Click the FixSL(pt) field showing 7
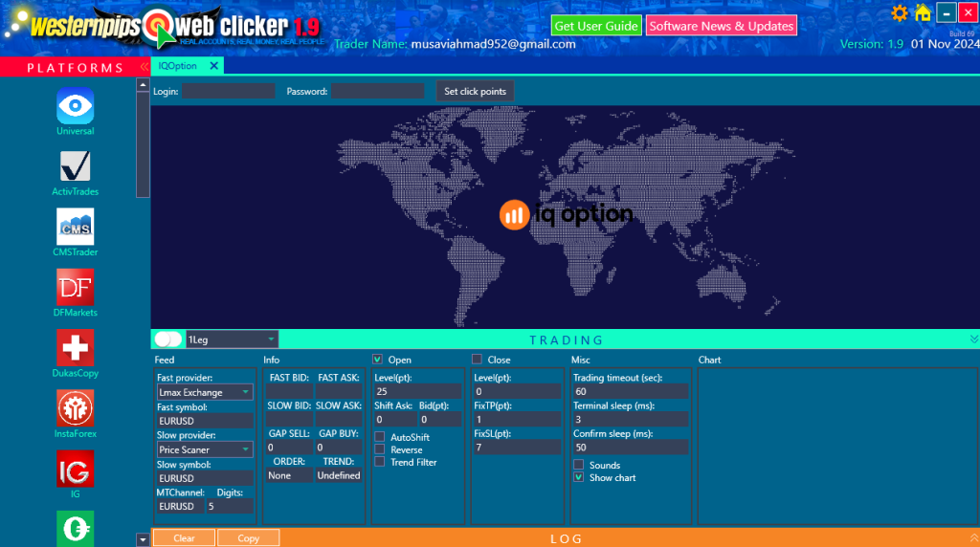This screenshot has height=547, width=980. pos(517,448)
